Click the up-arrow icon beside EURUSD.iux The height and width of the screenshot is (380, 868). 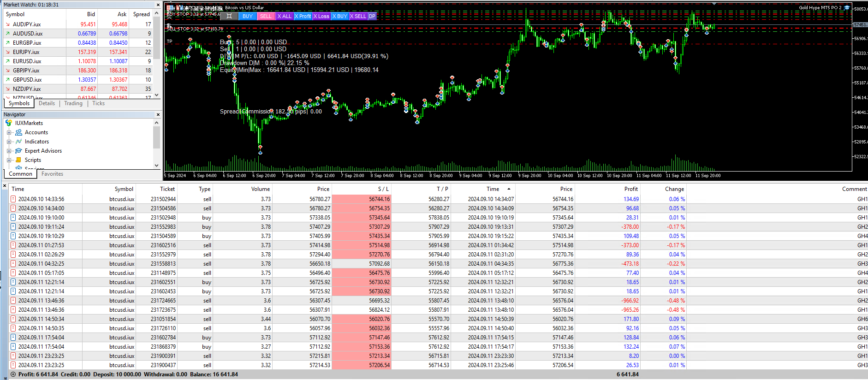(x=7, y=61)
